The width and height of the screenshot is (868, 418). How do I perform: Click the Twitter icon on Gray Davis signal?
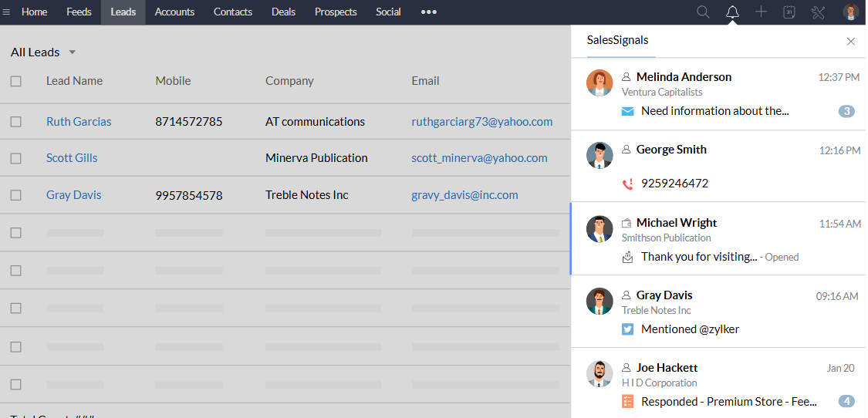pyautogui.click(x=627, y=329)
